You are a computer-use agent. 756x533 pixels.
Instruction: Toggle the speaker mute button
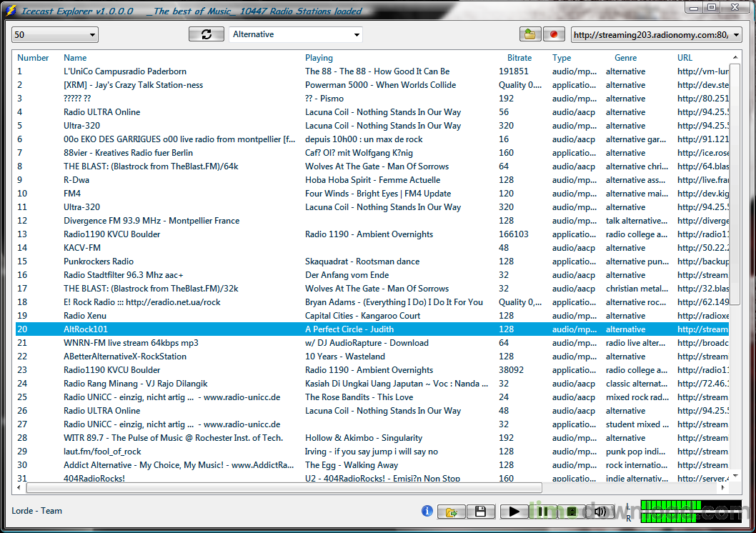pyautogui.click(x=600, y=512)
